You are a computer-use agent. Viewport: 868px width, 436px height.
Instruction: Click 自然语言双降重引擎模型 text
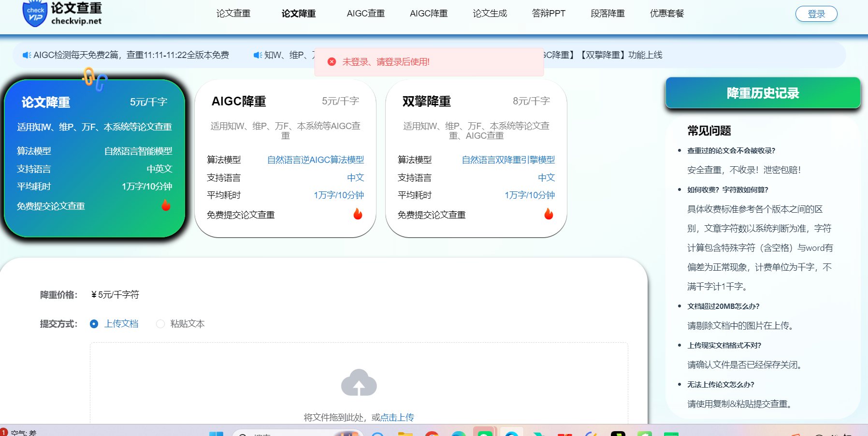click(508, 160)
